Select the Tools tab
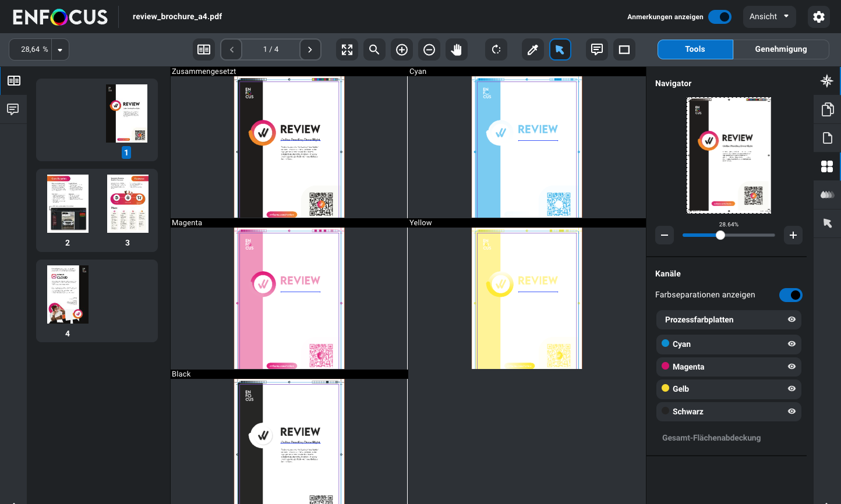Image resolution: width=841 pixels, height=504 pixels. pos(695,49)
